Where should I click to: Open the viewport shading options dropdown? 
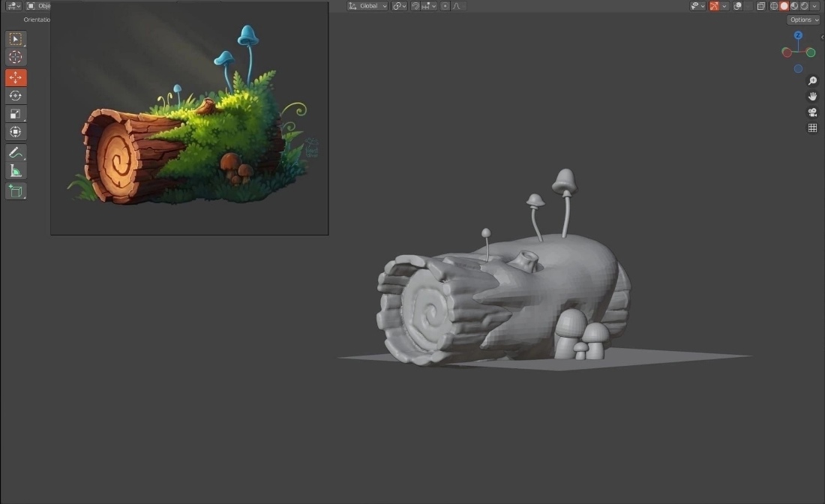coord(815,6)
